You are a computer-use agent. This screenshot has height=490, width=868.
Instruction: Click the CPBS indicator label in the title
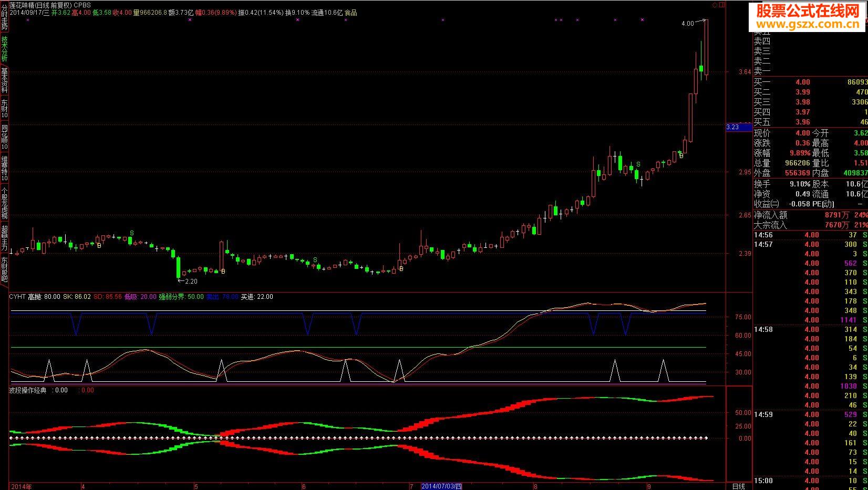click(82, 5)
